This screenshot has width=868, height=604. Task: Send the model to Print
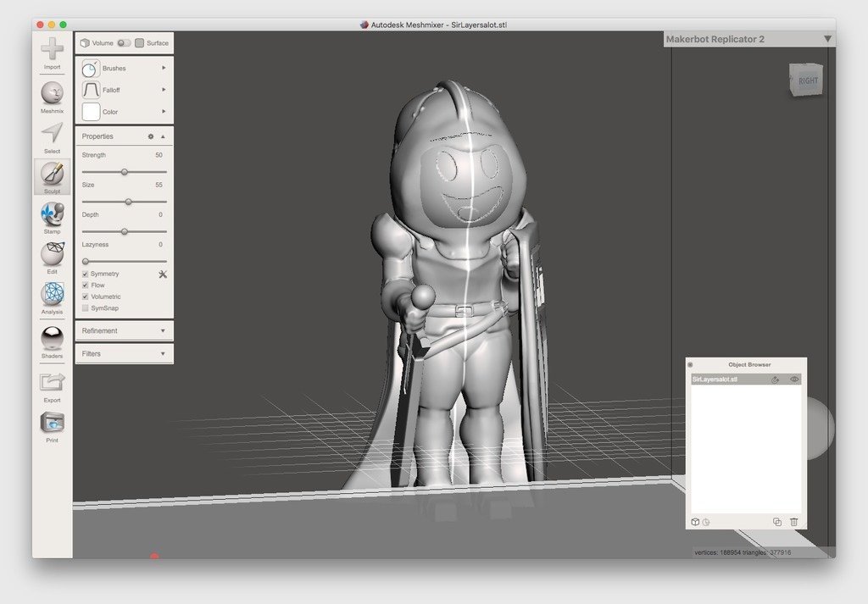[x=52, y=423]
